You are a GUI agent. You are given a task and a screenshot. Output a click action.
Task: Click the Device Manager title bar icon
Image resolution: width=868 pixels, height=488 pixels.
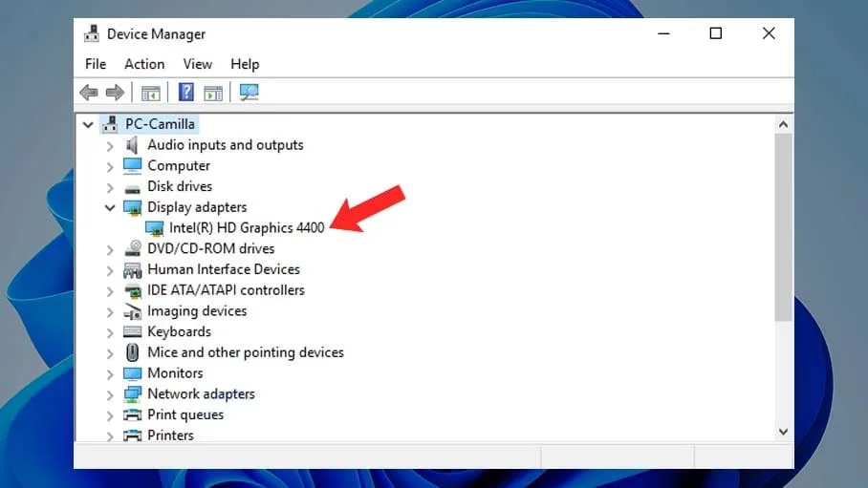click(x=92, y=33)
